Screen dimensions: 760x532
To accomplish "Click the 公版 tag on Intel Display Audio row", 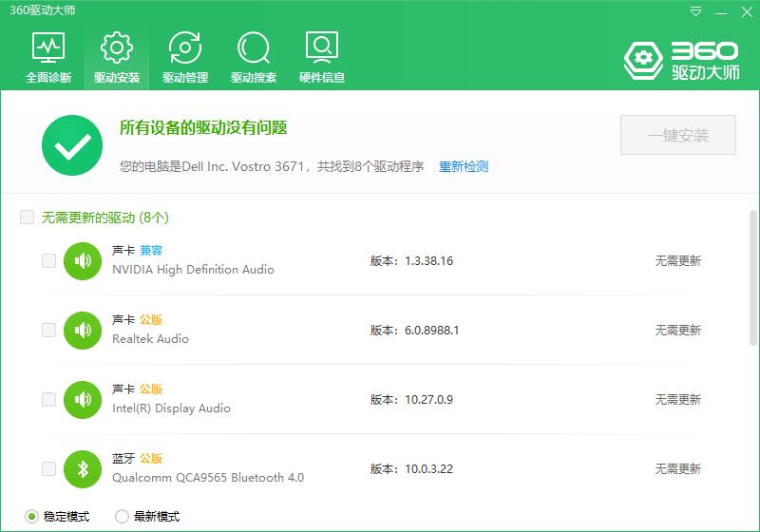I will (151, 389).
